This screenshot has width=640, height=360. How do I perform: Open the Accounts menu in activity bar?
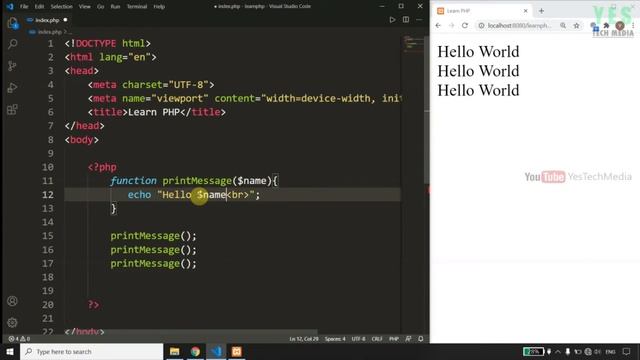12,301
